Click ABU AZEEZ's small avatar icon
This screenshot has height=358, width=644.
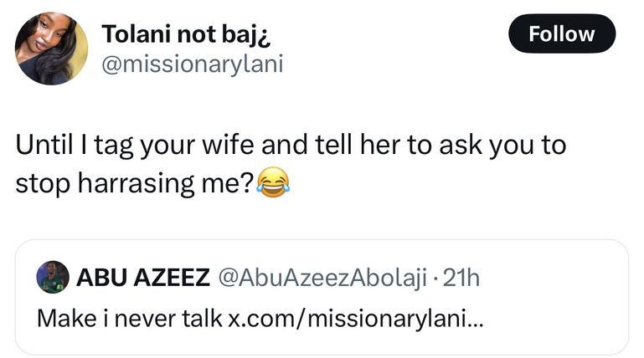tap(52, 279)
